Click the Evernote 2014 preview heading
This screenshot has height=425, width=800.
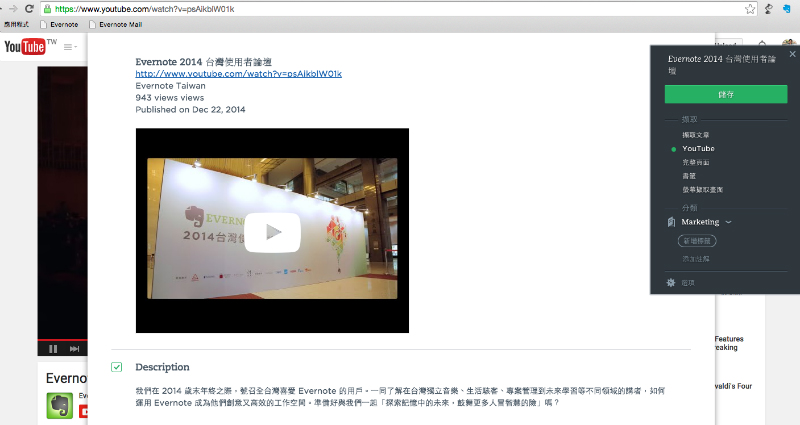204,62
